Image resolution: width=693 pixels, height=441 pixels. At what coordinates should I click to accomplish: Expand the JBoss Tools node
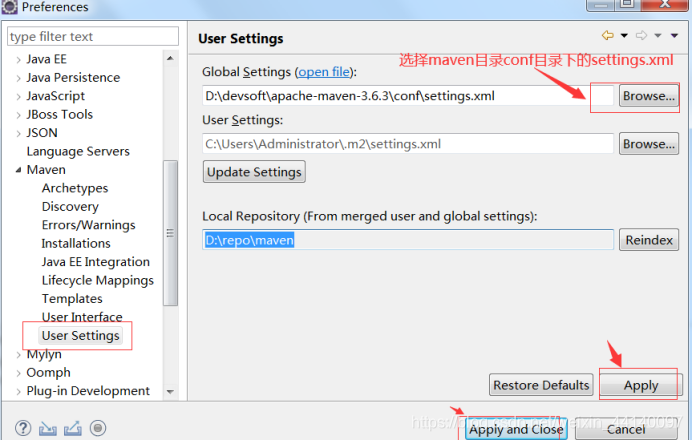(18, 115)
